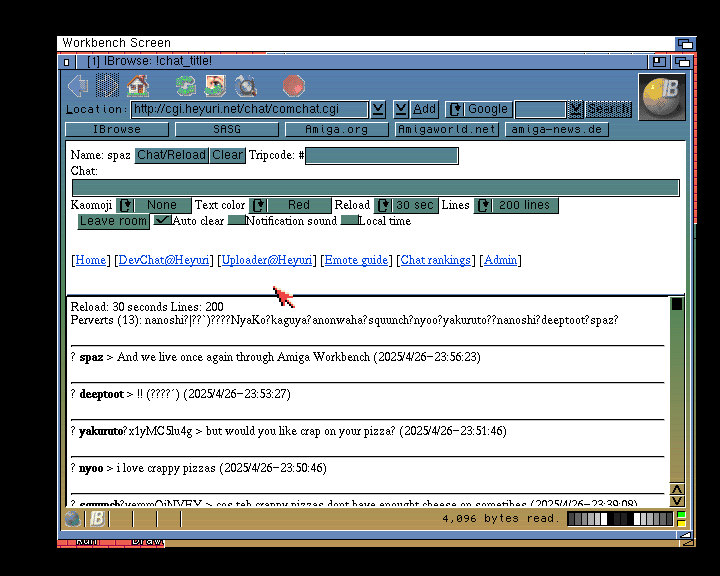Click the globe icon in status bar
720x576 pixels.
point(73,519)
